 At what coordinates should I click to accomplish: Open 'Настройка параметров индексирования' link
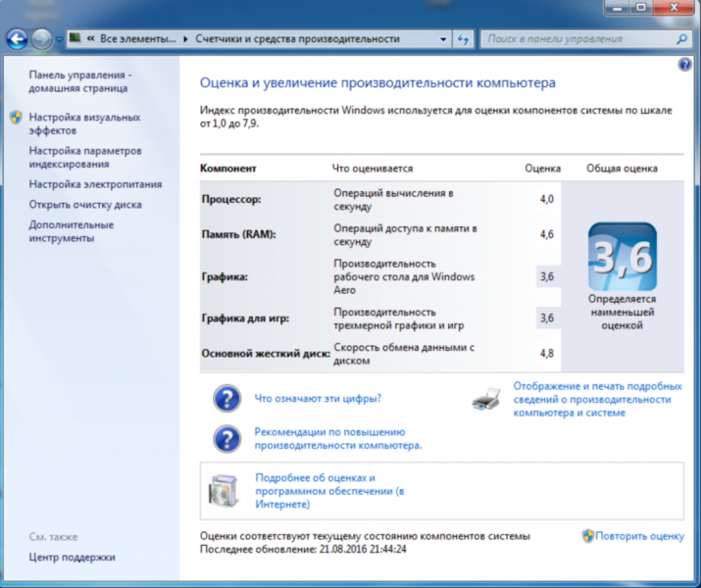click(85, 157)
